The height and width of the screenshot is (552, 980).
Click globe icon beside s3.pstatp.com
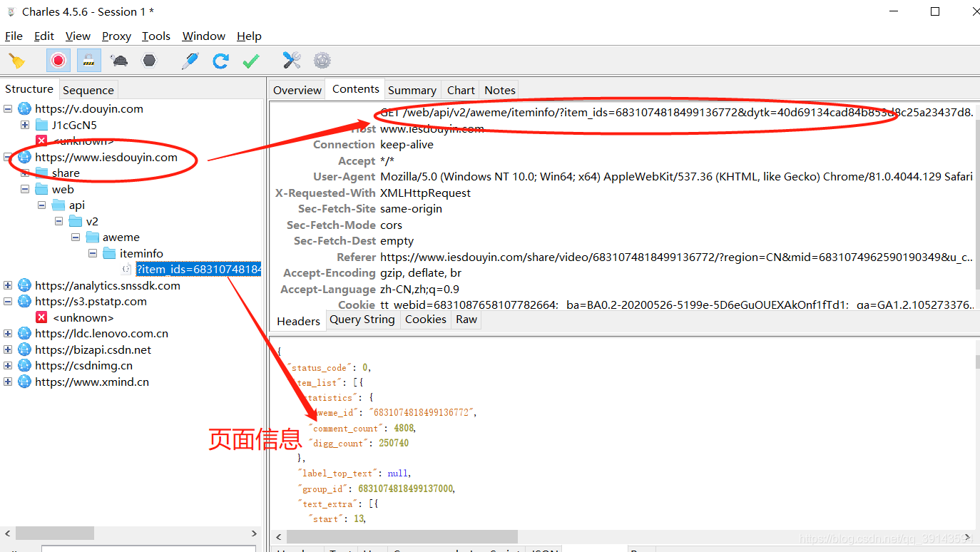25,302
